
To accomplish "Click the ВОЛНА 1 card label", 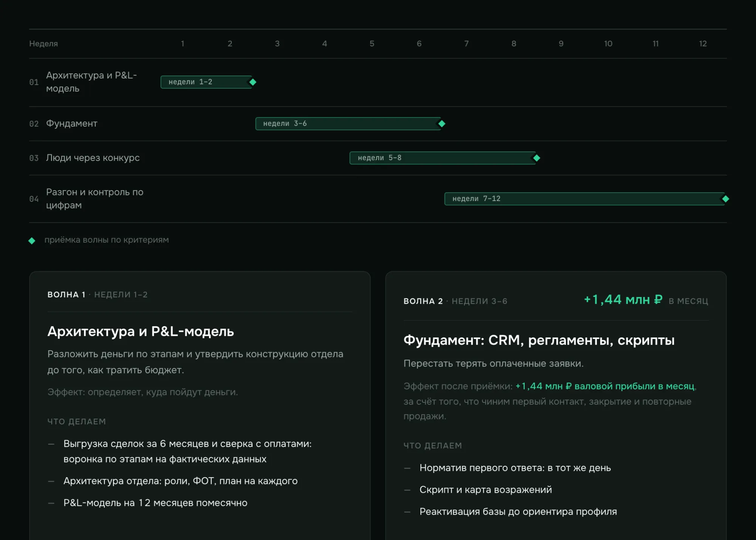I will pyautogui.click(x=67, y=295).
